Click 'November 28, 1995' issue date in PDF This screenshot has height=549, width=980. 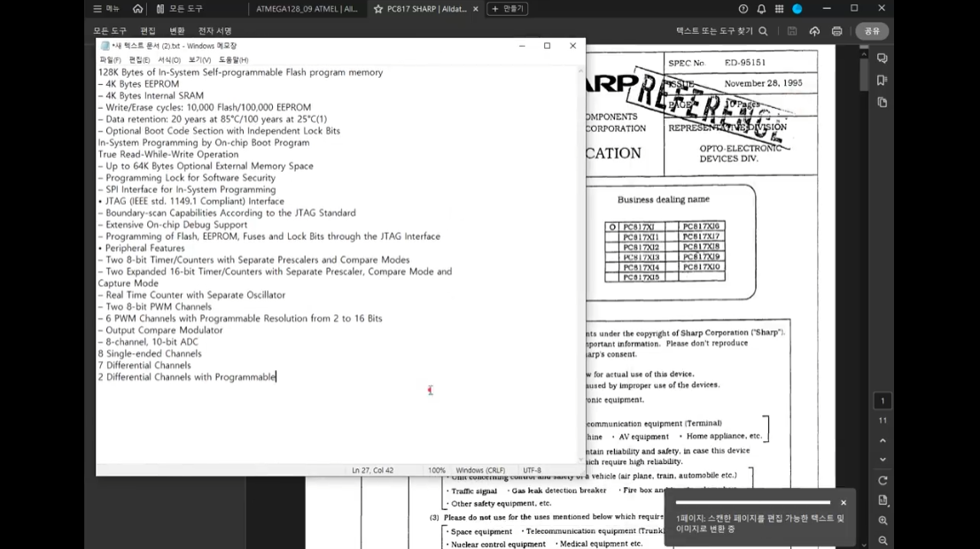coord(763,83)
